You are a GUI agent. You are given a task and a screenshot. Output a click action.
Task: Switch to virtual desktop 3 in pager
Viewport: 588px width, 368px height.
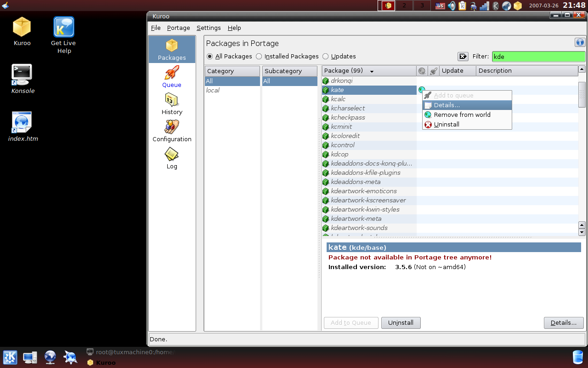pos(422,6)
